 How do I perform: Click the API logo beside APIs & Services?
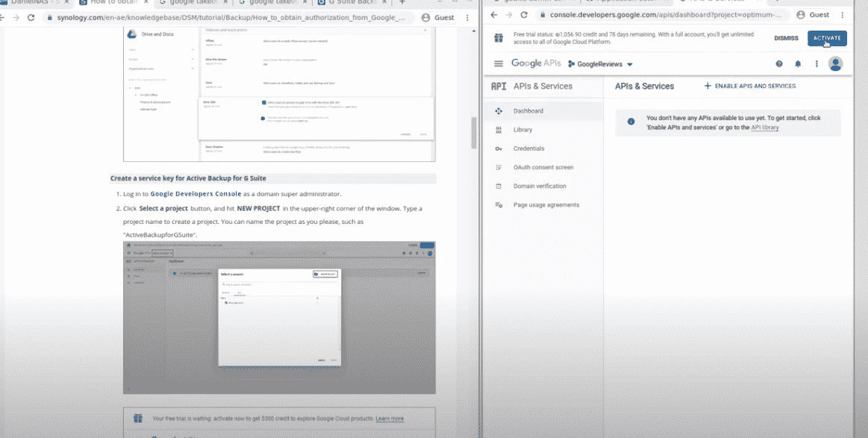point(499,87)
